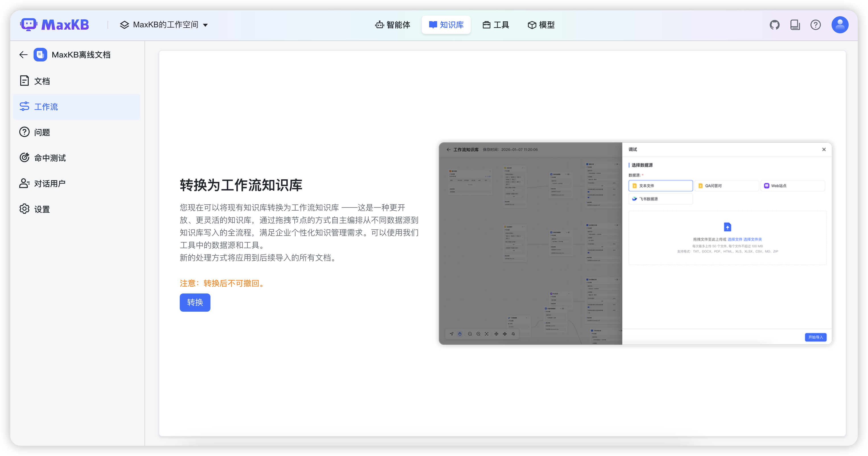Click the 设置 gear icon in sidebar
The height and width of the screenshot is (456, 868).
pos(24,209)
